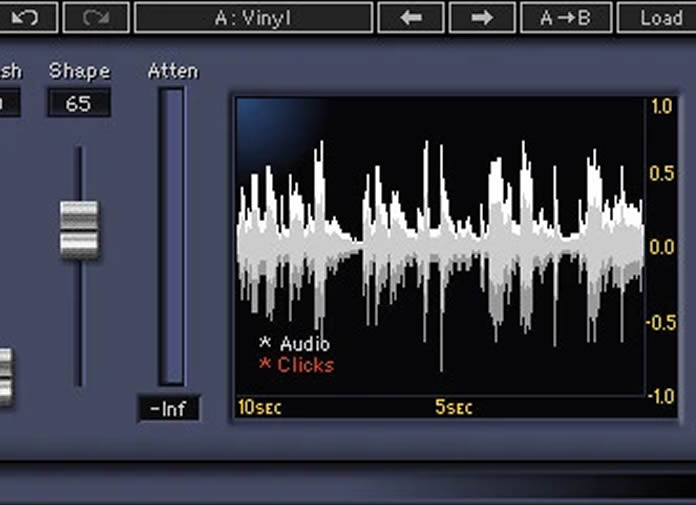This screenshot has width=696, height=505.
Task: Open the Load preset menu
Action: coord(660,17)
